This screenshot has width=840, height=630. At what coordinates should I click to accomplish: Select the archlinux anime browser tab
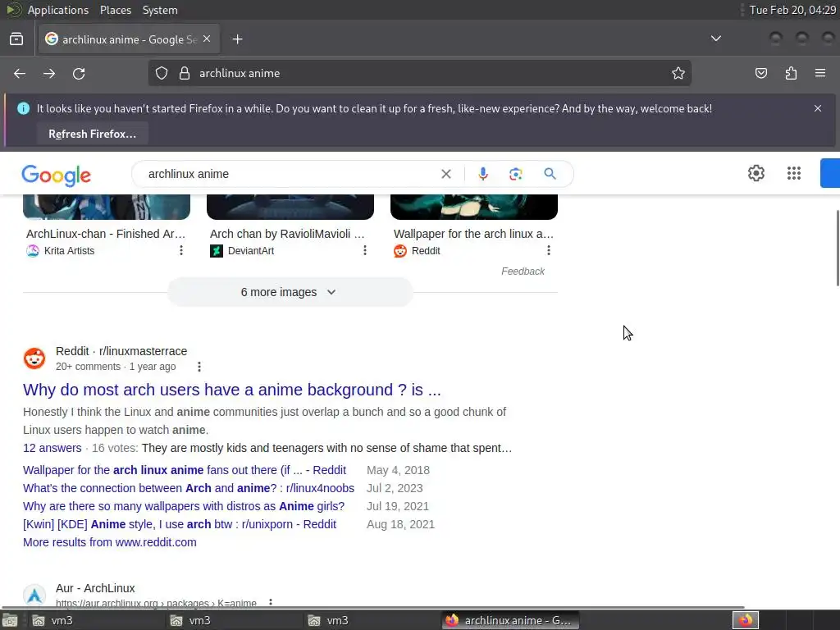pyautogui.click(x=129, y=39)
